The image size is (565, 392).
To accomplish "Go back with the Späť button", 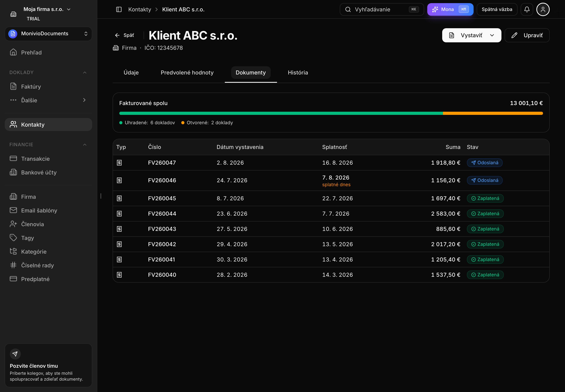I will [124, 35].
